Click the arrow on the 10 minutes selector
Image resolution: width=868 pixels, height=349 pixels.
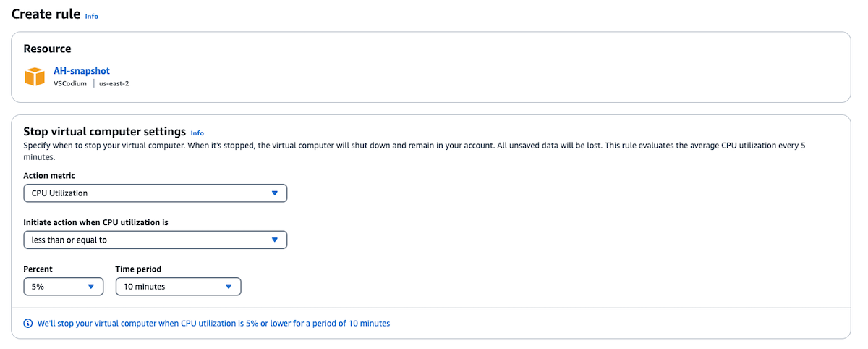[228, 287]
